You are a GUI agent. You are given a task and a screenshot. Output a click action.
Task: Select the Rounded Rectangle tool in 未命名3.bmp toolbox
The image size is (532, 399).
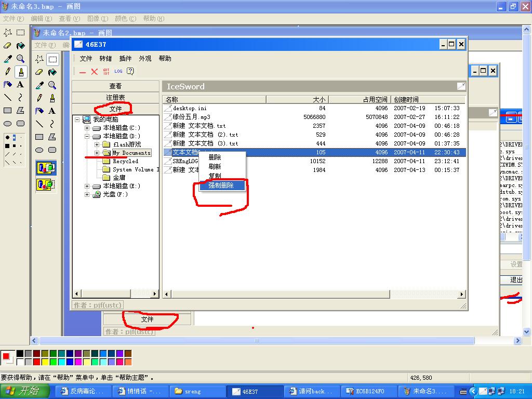[21, 123]
